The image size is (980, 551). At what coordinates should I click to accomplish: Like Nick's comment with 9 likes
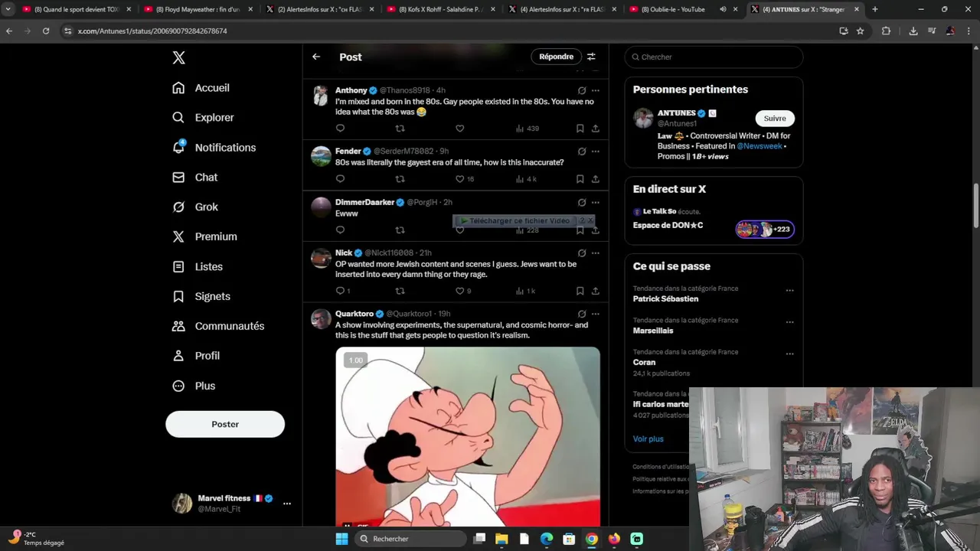(463, 291)
